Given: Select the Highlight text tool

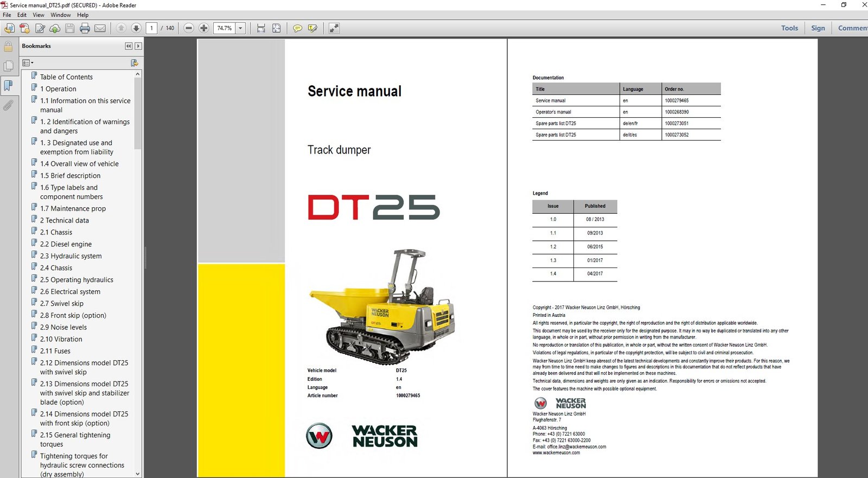Looking at the screenshot, I should (312, 28).
